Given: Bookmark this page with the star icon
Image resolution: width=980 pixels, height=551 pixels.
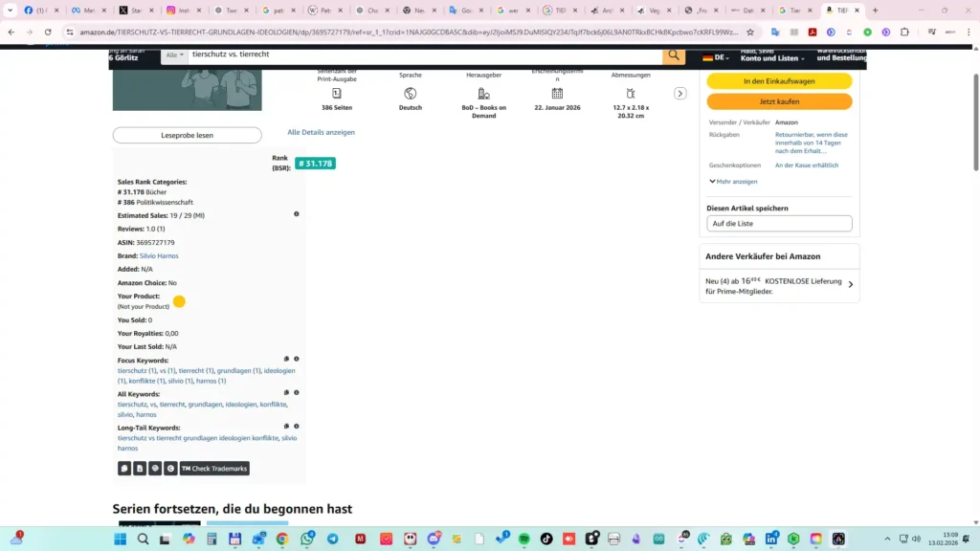Looking at the screenshot, I should click(x=750, y=32).
